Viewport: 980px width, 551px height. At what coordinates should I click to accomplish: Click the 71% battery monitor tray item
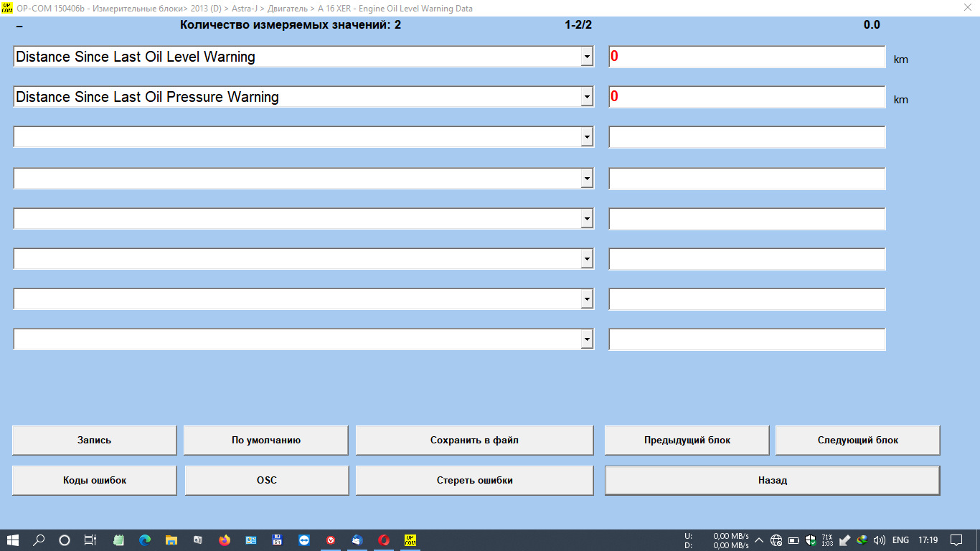(x=827, y=540)
